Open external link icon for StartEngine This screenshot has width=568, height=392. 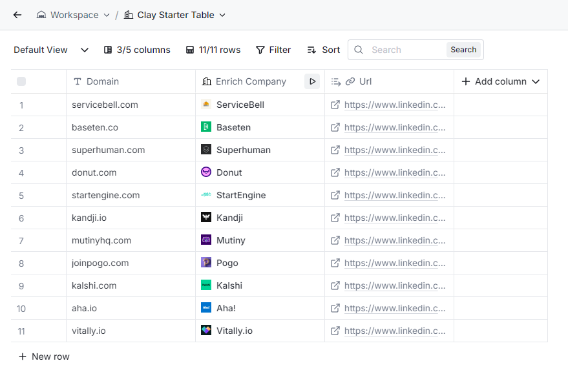335,196
